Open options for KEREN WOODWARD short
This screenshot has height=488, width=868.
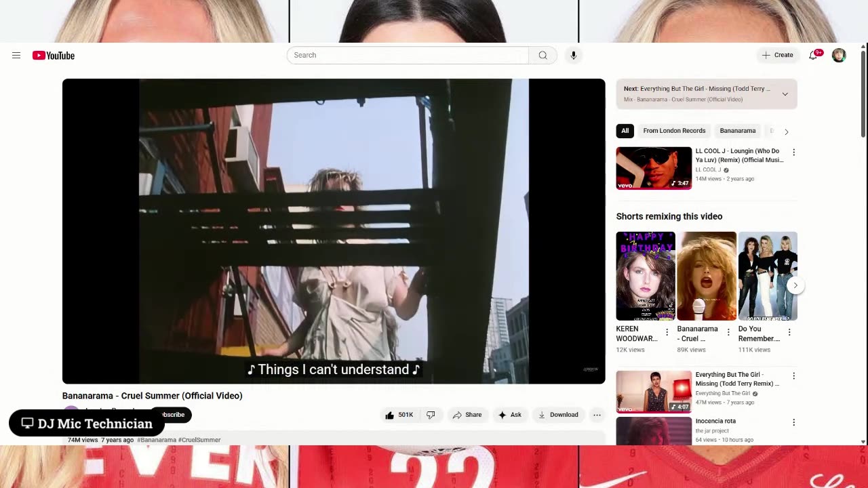(x=667, y=332)
